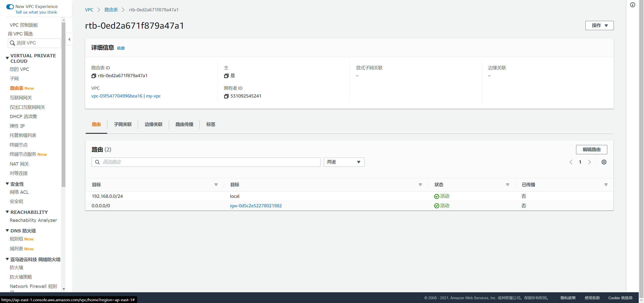Viewport: 644px width, 303px height.
Task: Collapse the left navigation panel
Action: (x=69, y=39)
